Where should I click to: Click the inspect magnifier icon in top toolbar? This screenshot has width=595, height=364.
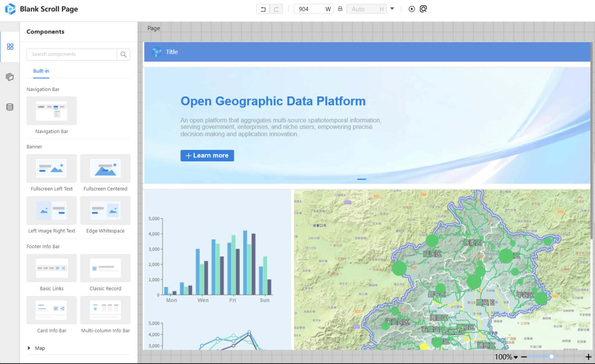(x=423, y=9)
